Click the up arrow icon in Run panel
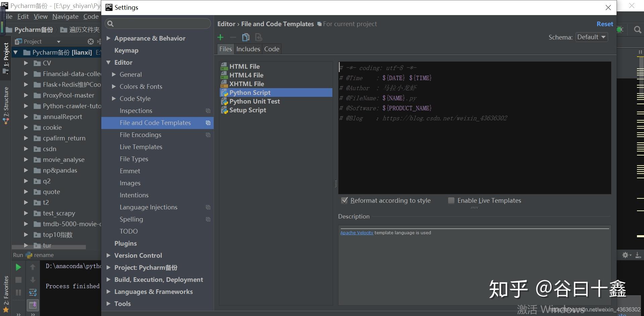This screenshot has width=644, height=316. [x=33, y=267]
